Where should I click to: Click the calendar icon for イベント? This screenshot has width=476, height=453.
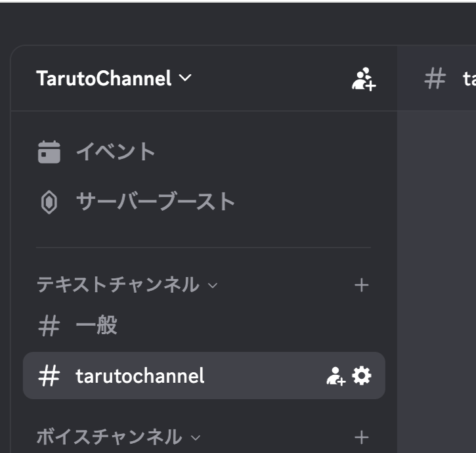[x=49, y=152]
